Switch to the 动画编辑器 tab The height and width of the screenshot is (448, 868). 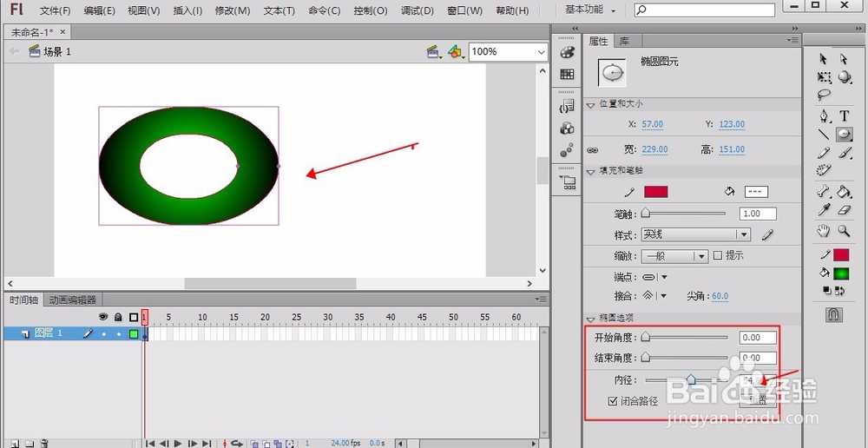tap(73, 300)
